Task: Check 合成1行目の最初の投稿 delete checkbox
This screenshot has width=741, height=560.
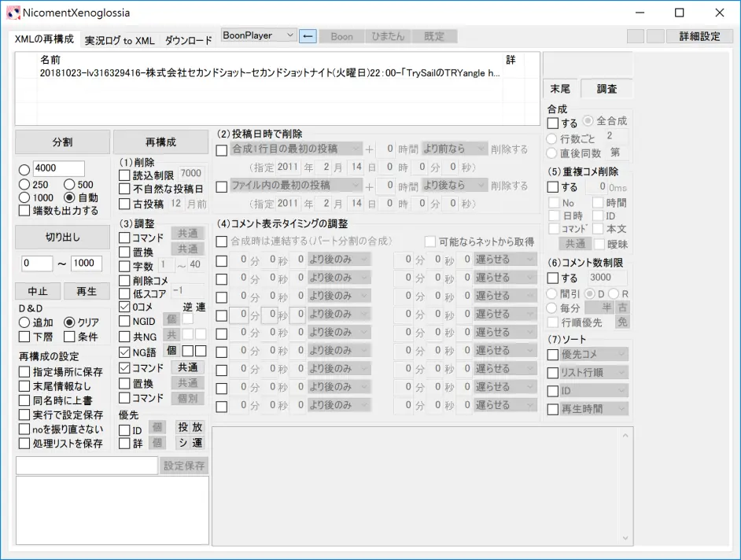Action: [x=222, y=151]
